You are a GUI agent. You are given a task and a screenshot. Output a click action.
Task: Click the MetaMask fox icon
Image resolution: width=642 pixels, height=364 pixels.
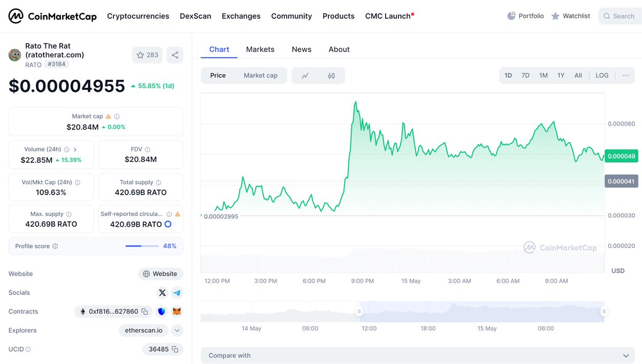pyautogui.click(x=177, y=312)
